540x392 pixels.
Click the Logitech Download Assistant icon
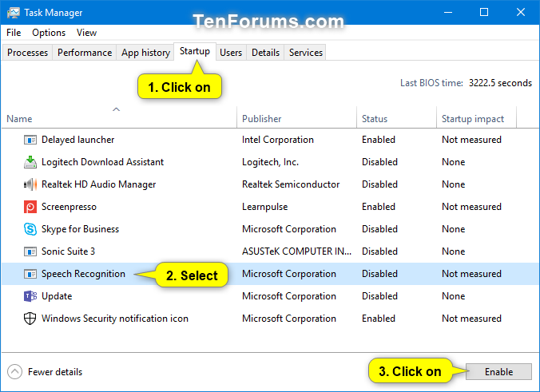(30, 162)
